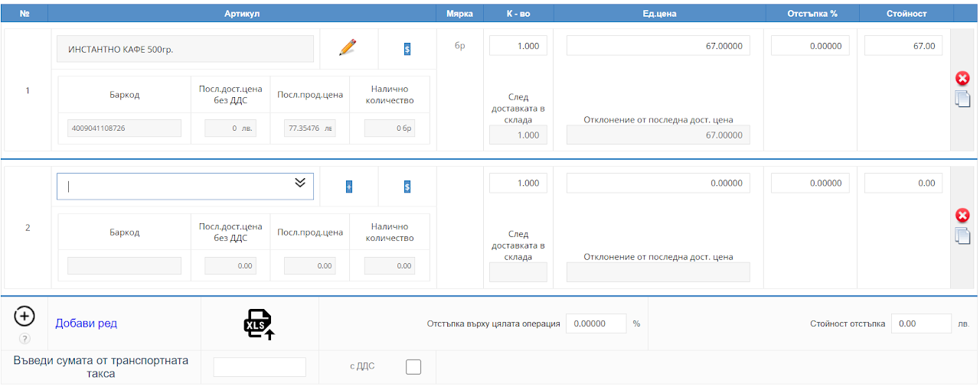This screenshot has width=980, height=390.
Task: Click the 'К - во' column header
Action: tap(518, 14)
